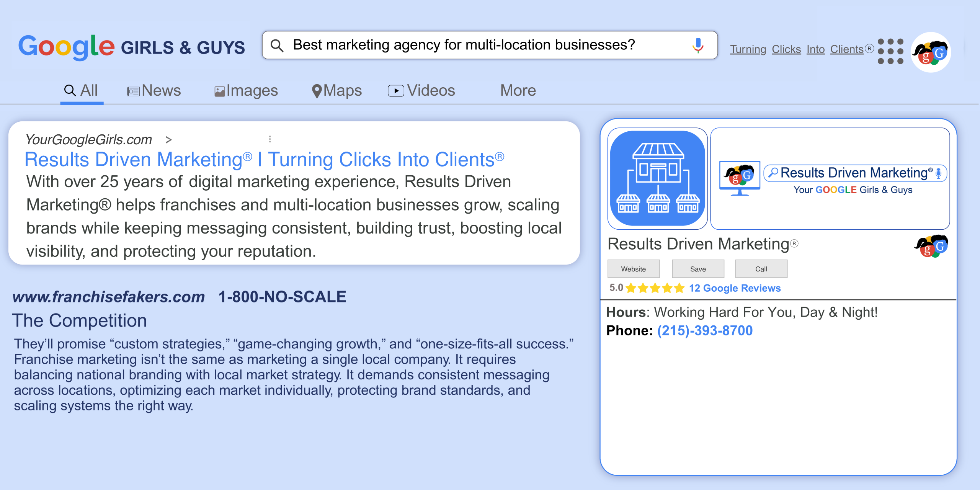The image size is (980, 490).
Task: Open the Videos tab
Action: tap(421, 91)
